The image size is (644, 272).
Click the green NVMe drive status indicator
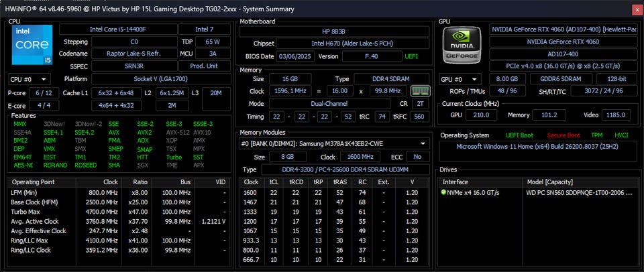443,192
